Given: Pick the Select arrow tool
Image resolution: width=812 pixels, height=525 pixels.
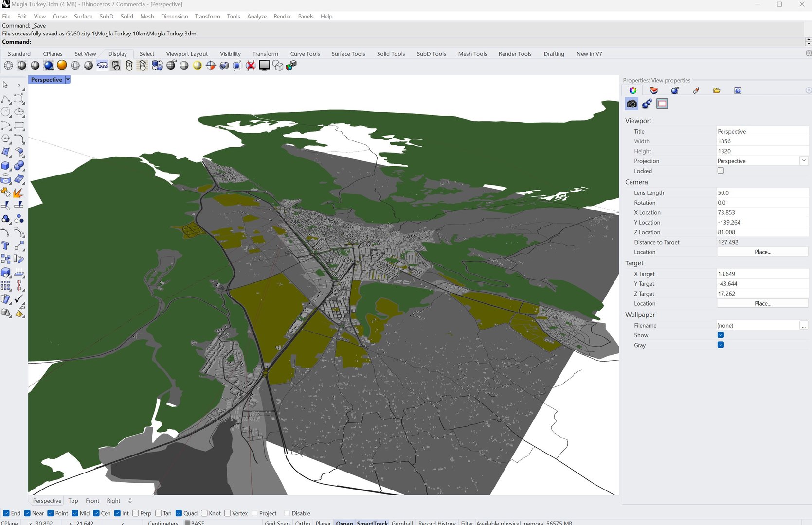Looking at the screenshot, I should (6, 85).
